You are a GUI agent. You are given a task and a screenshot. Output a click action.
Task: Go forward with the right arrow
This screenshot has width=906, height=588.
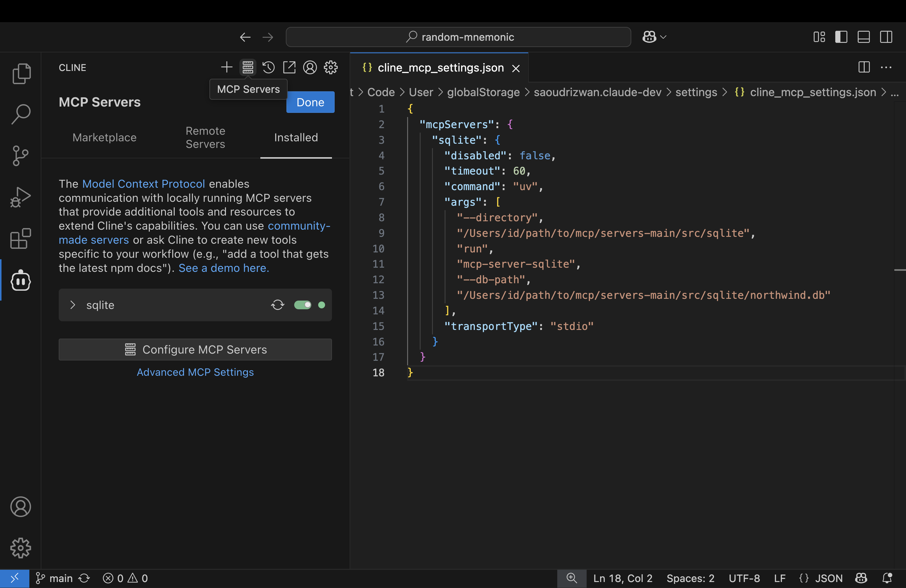pos(268,37)
